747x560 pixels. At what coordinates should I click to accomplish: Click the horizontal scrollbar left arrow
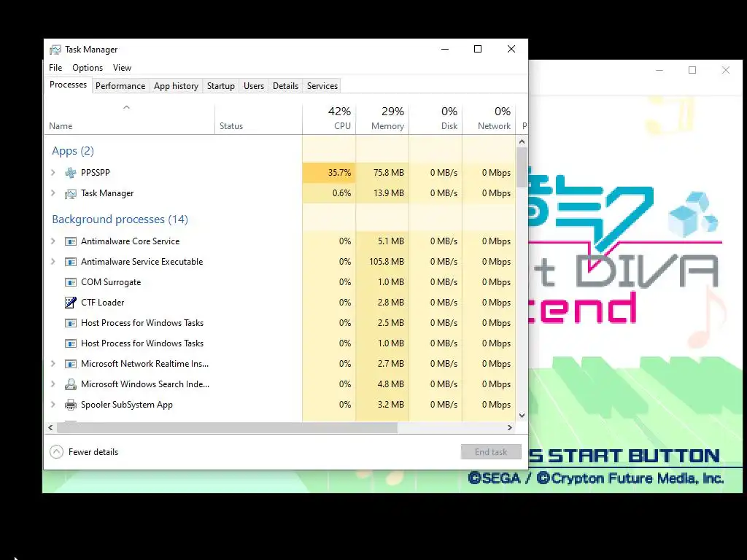[x=50, y=427]
